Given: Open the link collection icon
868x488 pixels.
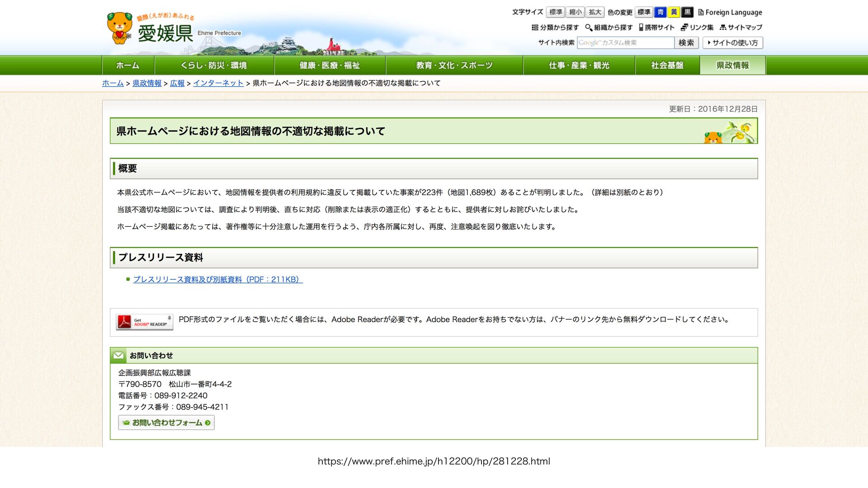Looking at the screenshot, I should pyautogui.click(x=684, y=27).
